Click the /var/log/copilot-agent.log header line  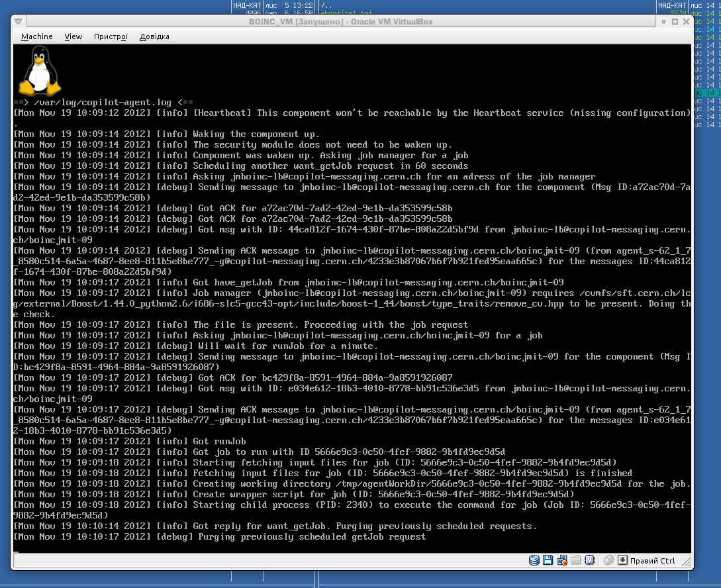click(103, 103)
